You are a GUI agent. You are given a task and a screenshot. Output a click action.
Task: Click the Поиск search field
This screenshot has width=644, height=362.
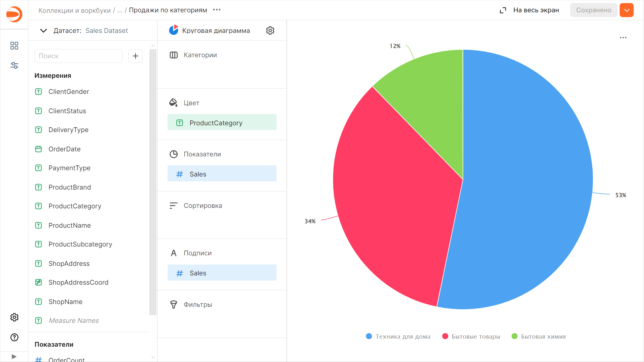[78, 56]
